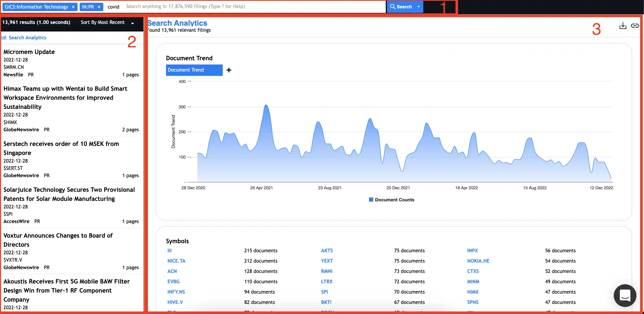Click Search Analytics in the results sidebar
The width and height of the screenshot is (644, 314).
click(x=27, y=37)
